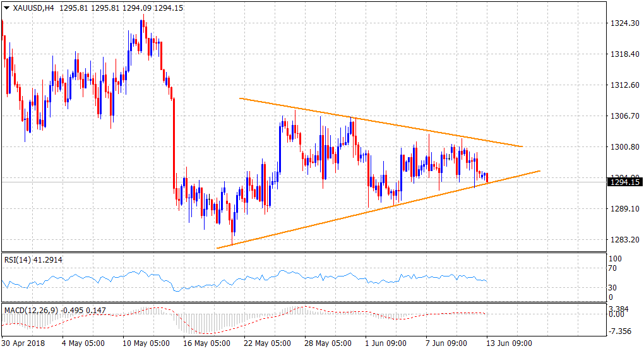
Task: Click the 1283.20 price axis label
Action: coord(624,240)
